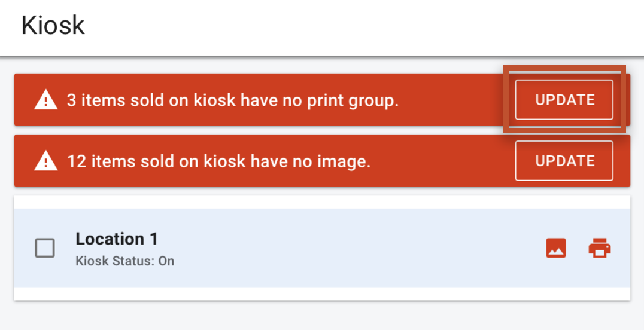Click the number 3 in the print group warning
The image size is (644, 330).
click(x=72, y=100)
